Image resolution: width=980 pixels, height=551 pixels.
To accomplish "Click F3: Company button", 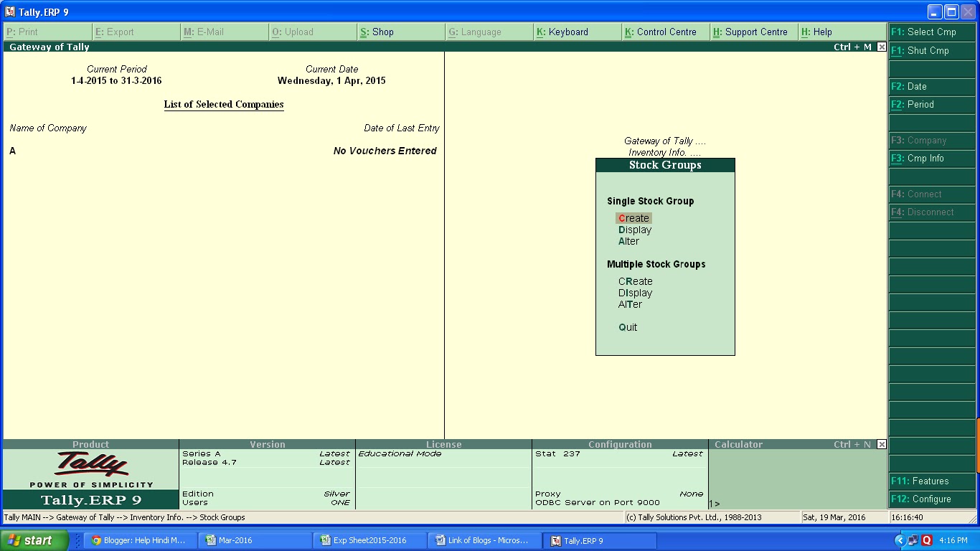I will coord(932,141).
